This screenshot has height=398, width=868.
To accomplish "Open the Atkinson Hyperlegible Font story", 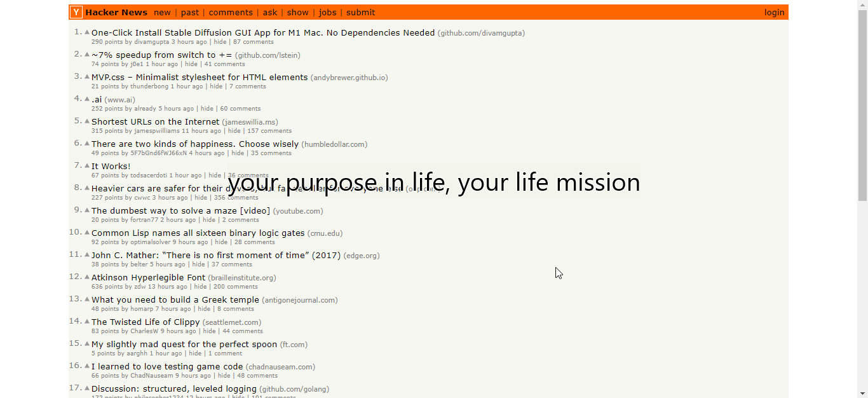I will click(148, 277).
